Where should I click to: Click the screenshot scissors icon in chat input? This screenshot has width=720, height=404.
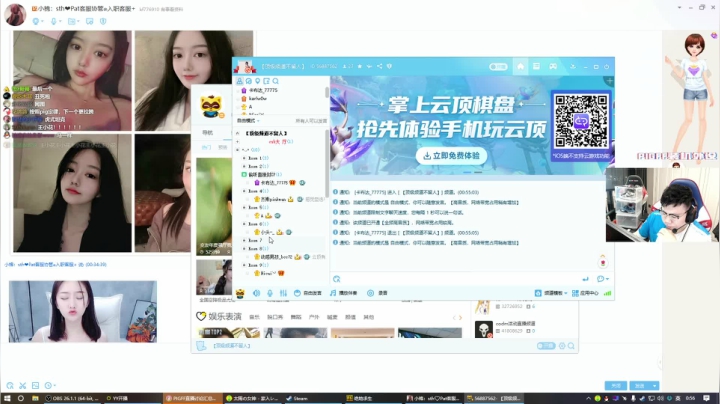click(337, 279)
